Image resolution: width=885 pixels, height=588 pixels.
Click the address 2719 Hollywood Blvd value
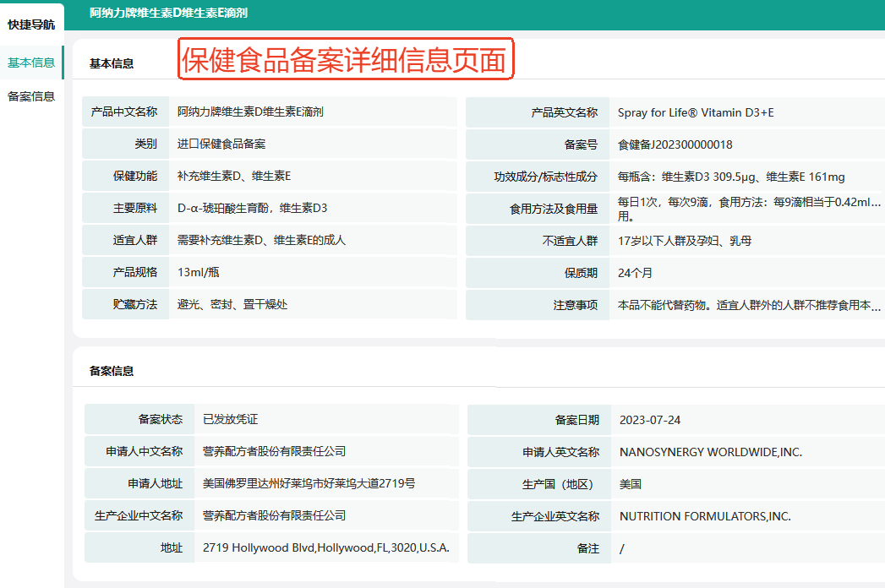click(x=325, y=548)
